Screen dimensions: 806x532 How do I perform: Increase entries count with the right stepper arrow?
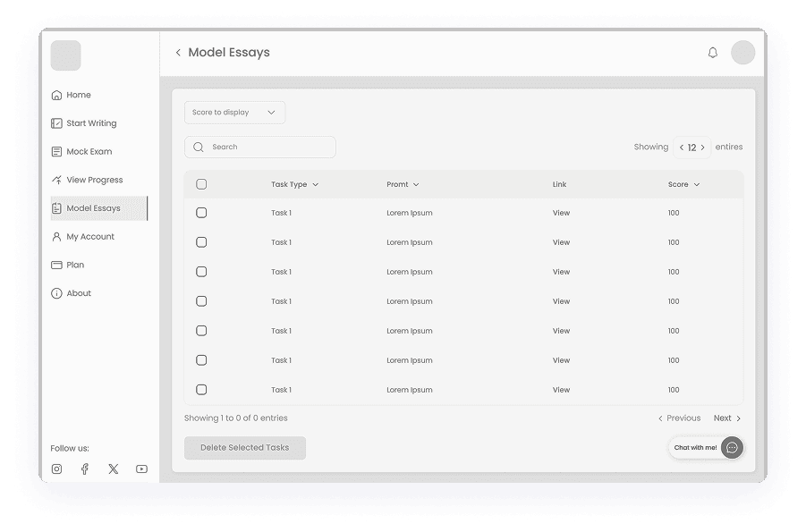coord(703,147)
